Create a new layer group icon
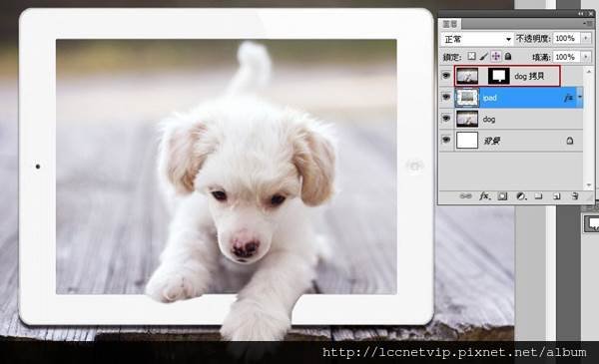This screenshot has width=599, height=364. tap(539, 196)
